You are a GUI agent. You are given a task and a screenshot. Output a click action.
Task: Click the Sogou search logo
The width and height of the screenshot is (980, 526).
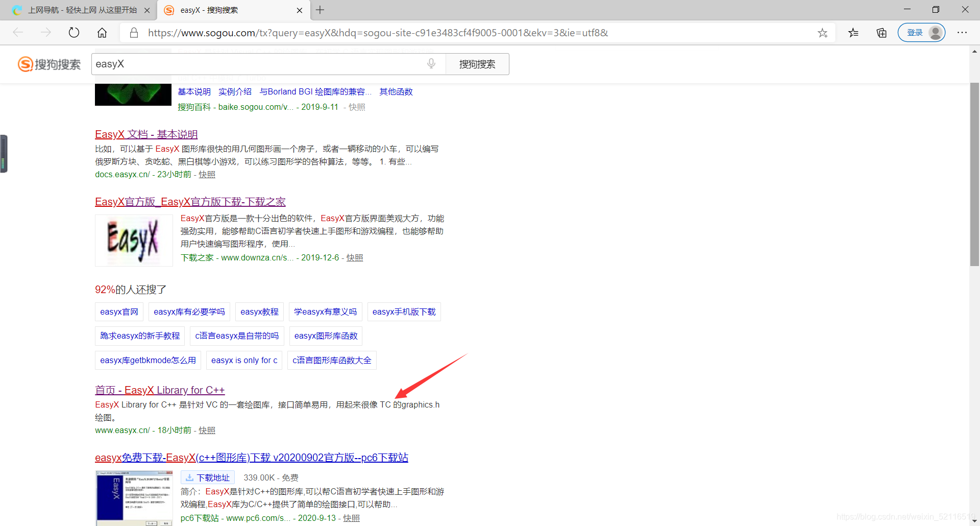(x=49, y=64)
